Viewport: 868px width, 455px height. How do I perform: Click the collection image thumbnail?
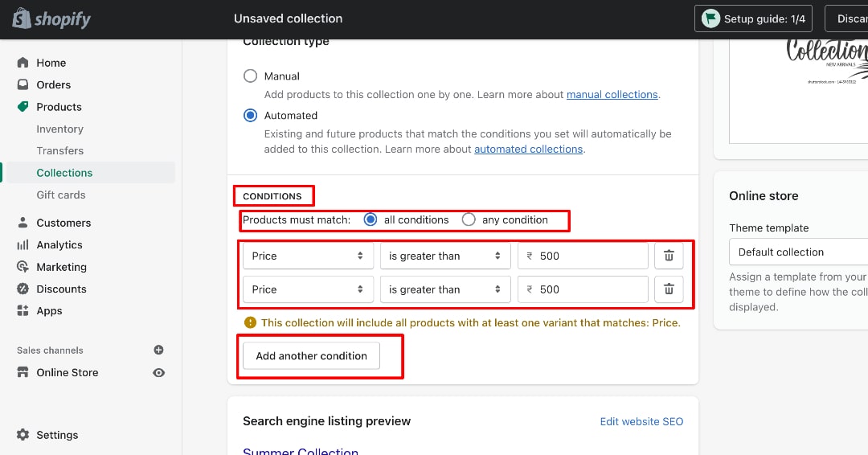[799, 91]
